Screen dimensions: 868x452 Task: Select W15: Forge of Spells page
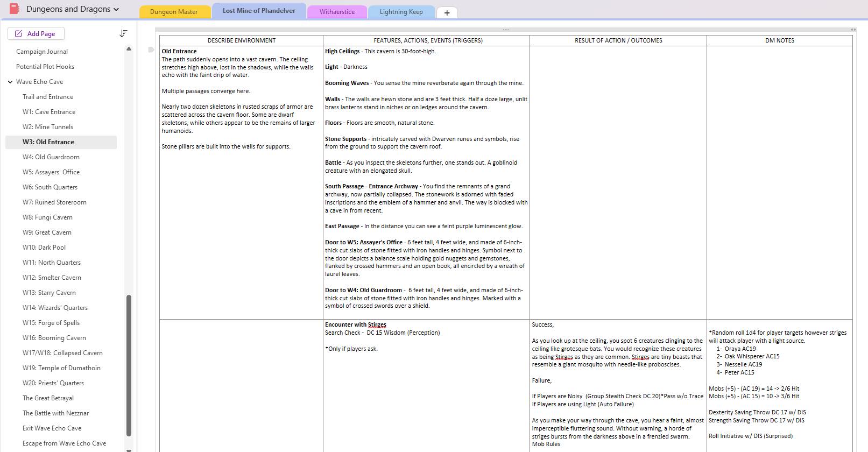(x=51, y=323)
